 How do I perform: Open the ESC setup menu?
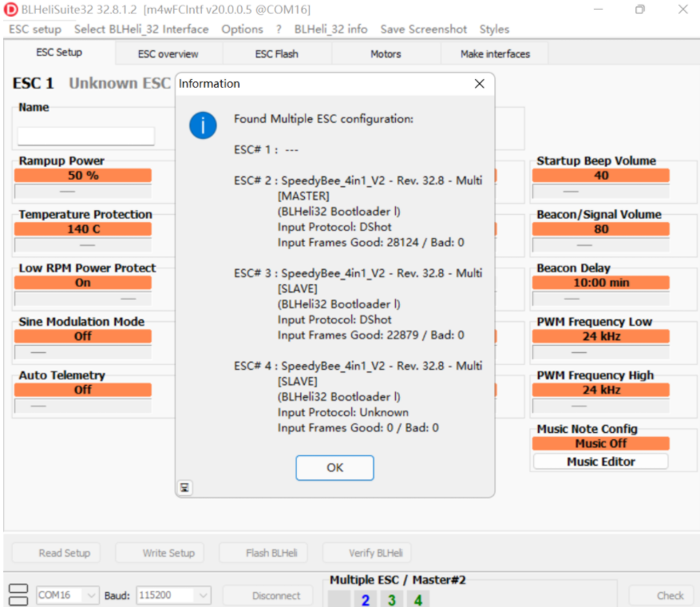pos(35,30)
